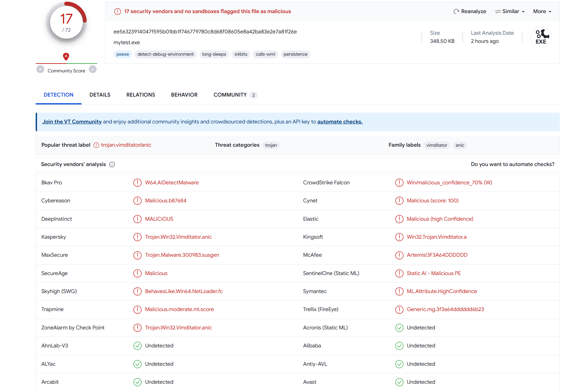
Task: Click the ZoneAlarm by Check Point vendor name
Action: [x=73, y=328]
